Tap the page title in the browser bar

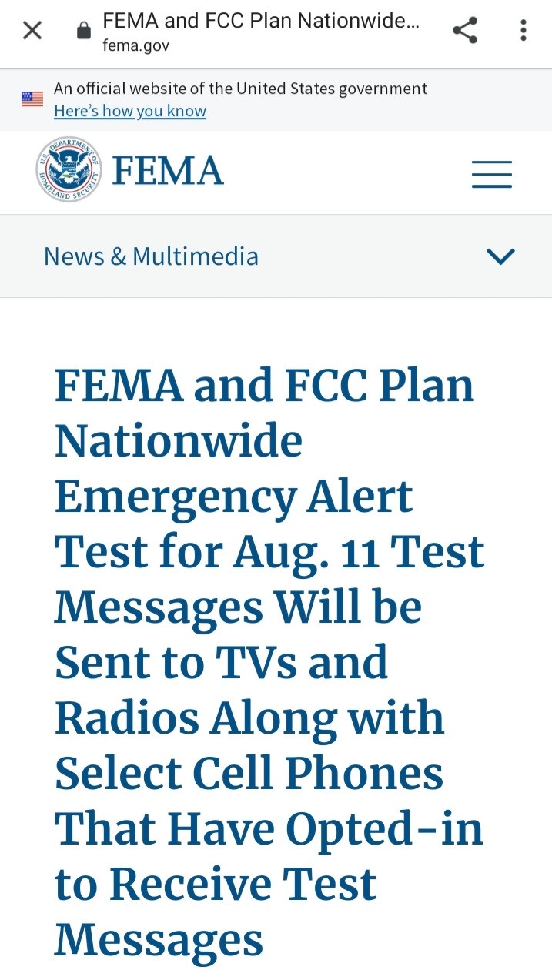(x=262, y=21)
